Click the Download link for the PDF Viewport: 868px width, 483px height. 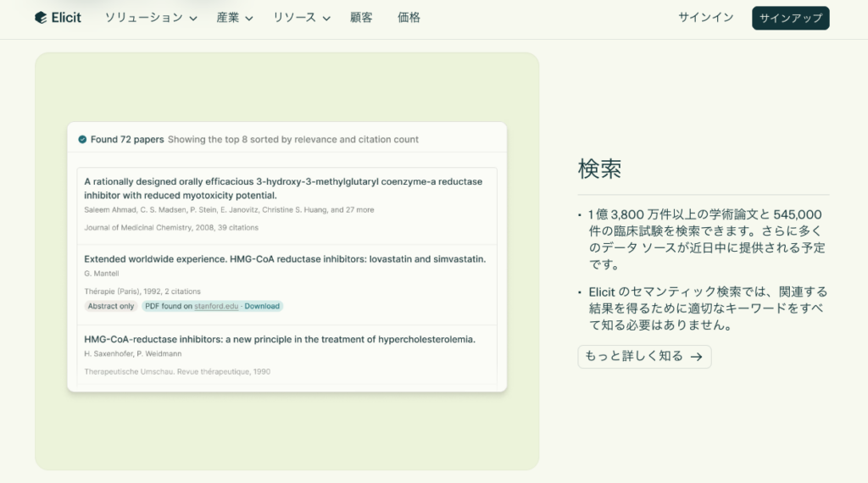tap(262, 306)
